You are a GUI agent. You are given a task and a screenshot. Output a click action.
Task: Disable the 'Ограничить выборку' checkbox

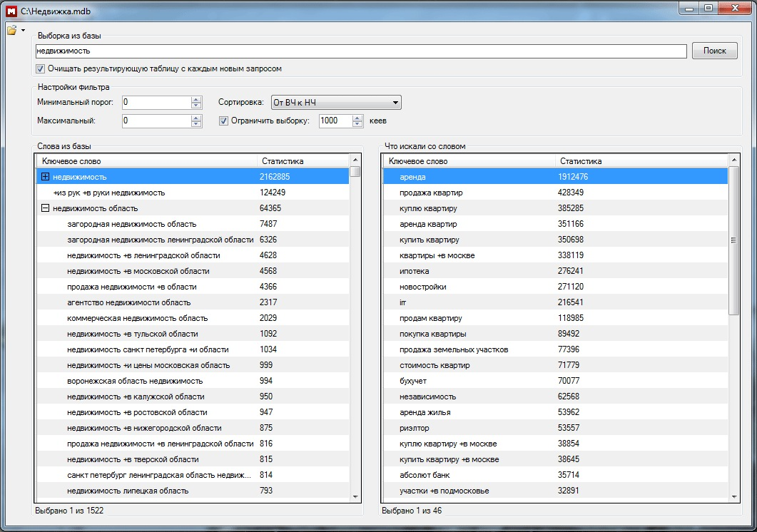pos(224,121)
